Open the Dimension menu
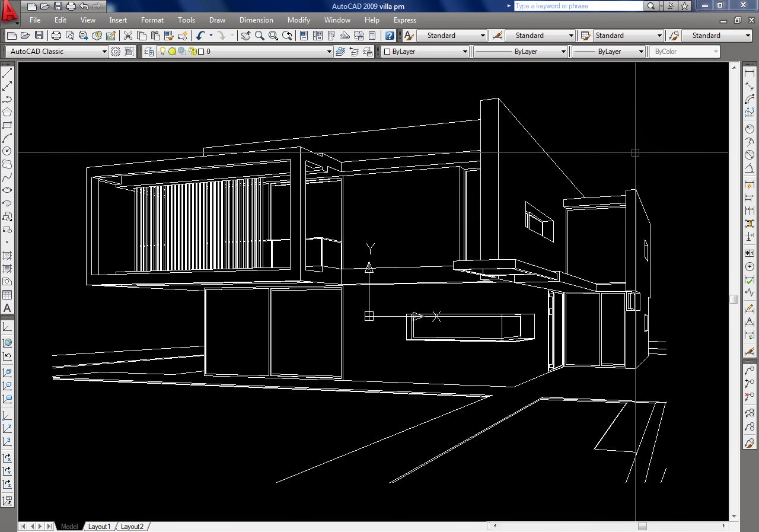This screenshot has width=759, height=532. pos(256,20)
